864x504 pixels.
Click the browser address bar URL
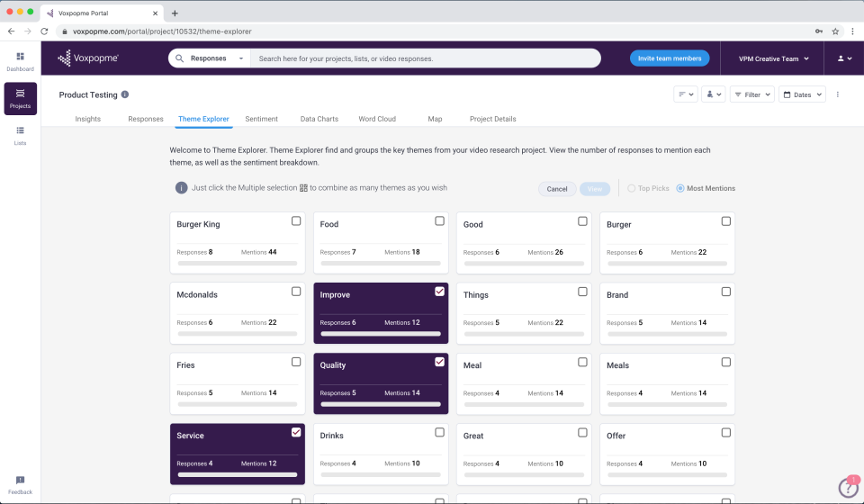(x=162, y=31)
